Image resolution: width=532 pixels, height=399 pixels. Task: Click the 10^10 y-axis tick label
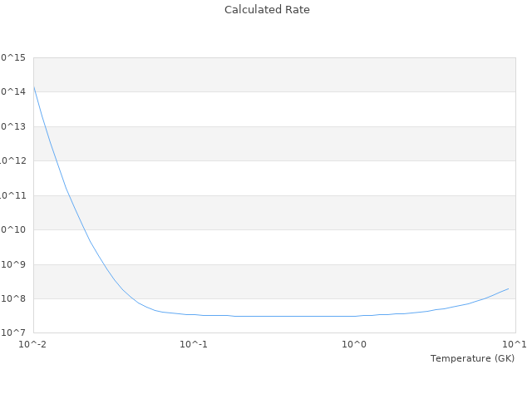[13, 229]
